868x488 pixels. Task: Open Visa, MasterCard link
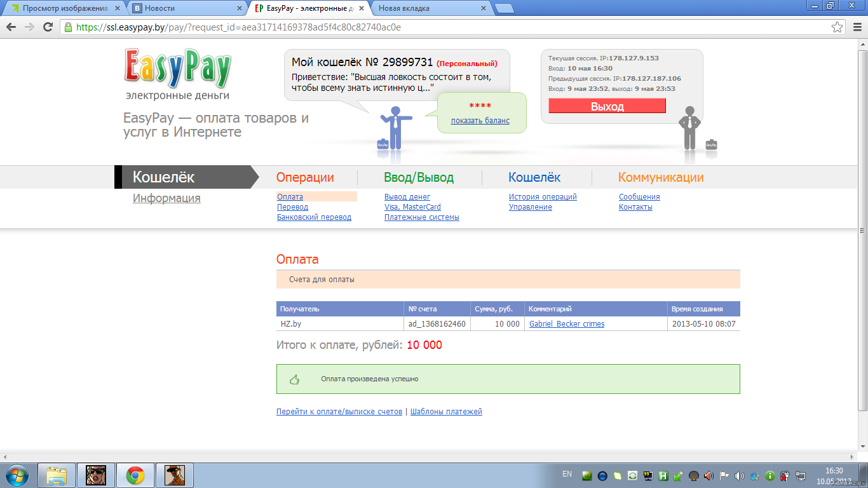(412, 207)
